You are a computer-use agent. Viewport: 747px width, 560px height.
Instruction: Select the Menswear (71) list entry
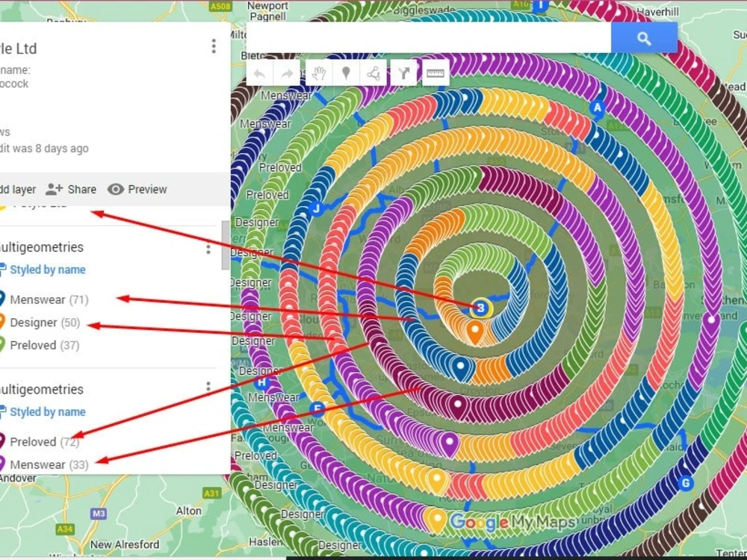coord(45,299)
